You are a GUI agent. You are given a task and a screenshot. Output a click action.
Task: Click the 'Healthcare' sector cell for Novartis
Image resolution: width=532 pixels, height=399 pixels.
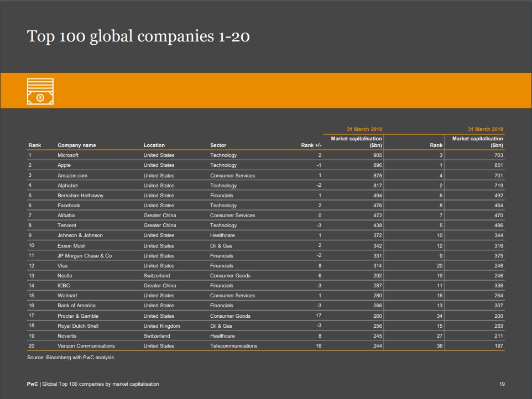pos(222,336)
